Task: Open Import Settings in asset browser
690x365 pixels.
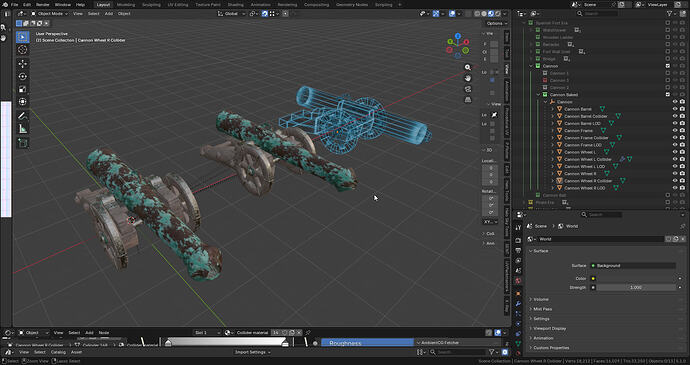Action: 252,352
